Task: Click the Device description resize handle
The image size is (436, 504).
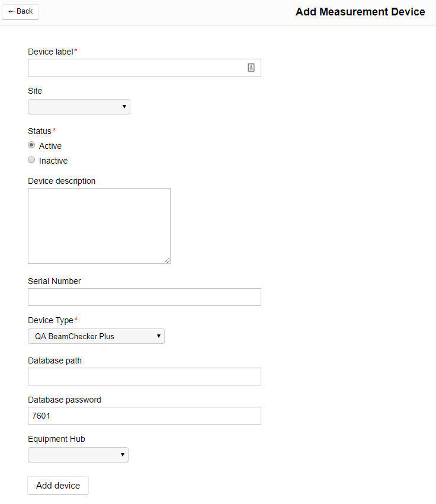Action: click(x=167, y=260)
